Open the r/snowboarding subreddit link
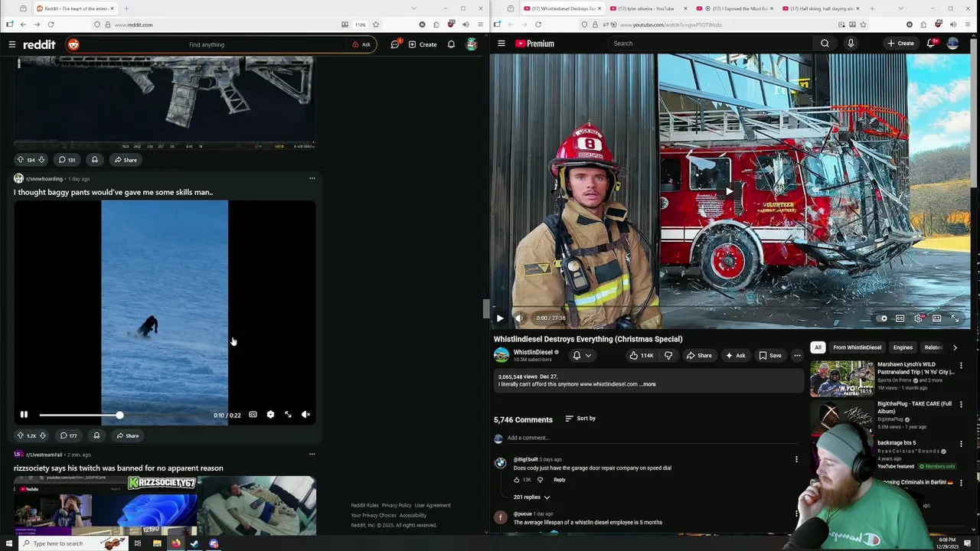 [x=44, y=179]
